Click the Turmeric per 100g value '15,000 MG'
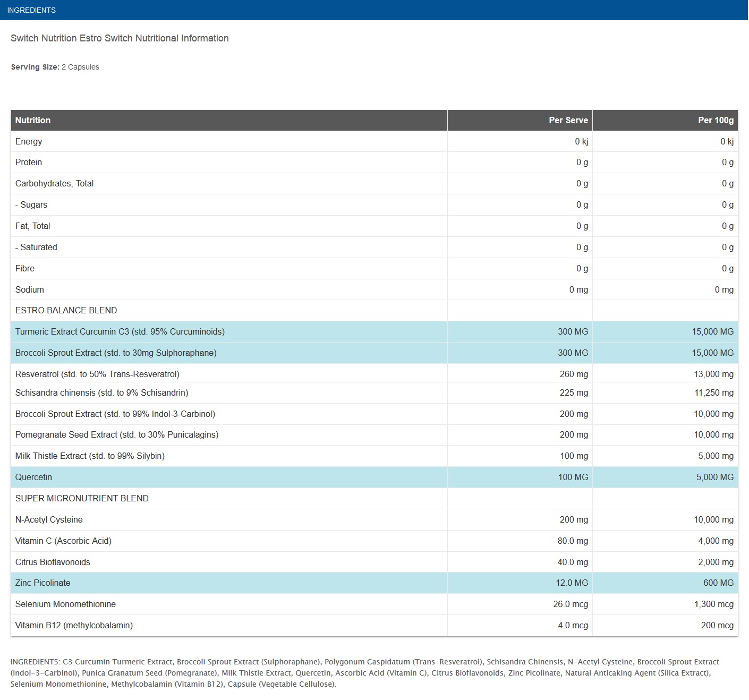Viewport: 749px width, 700px height. tap(712, 332)
